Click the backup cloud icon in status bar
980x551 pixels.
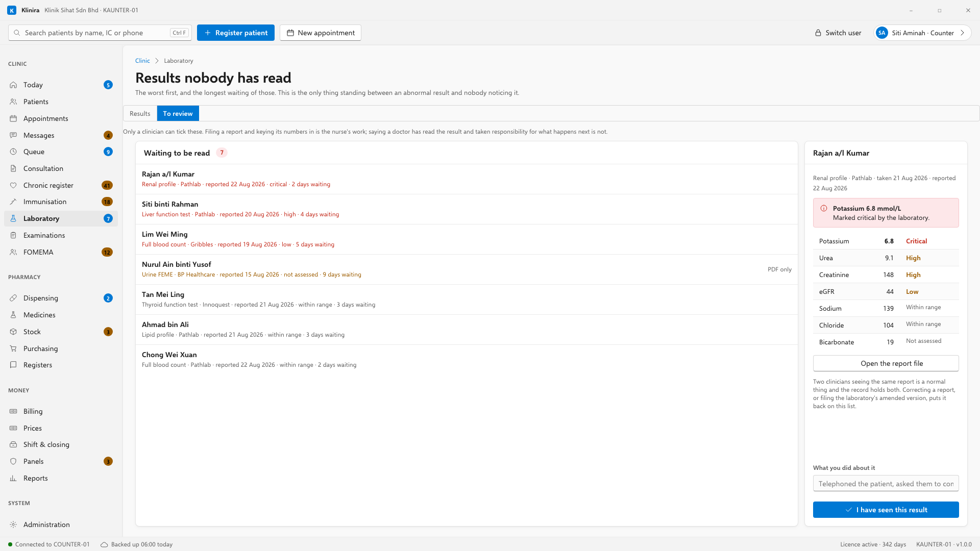click(x=104, y=544)
